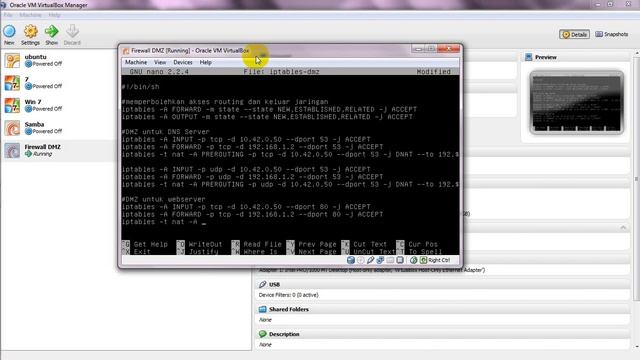Click the mouse integration status icon
The image size is (640, 360).
[413, 260]
